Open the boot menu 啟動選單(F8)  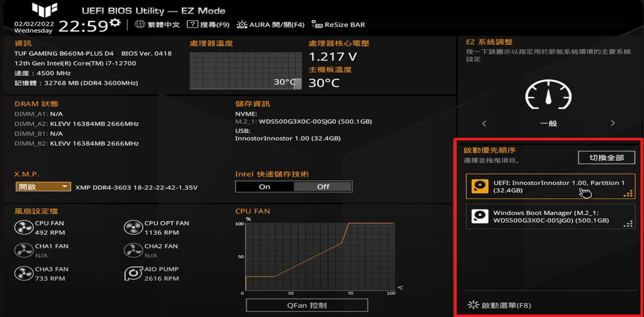pos(499,305)
